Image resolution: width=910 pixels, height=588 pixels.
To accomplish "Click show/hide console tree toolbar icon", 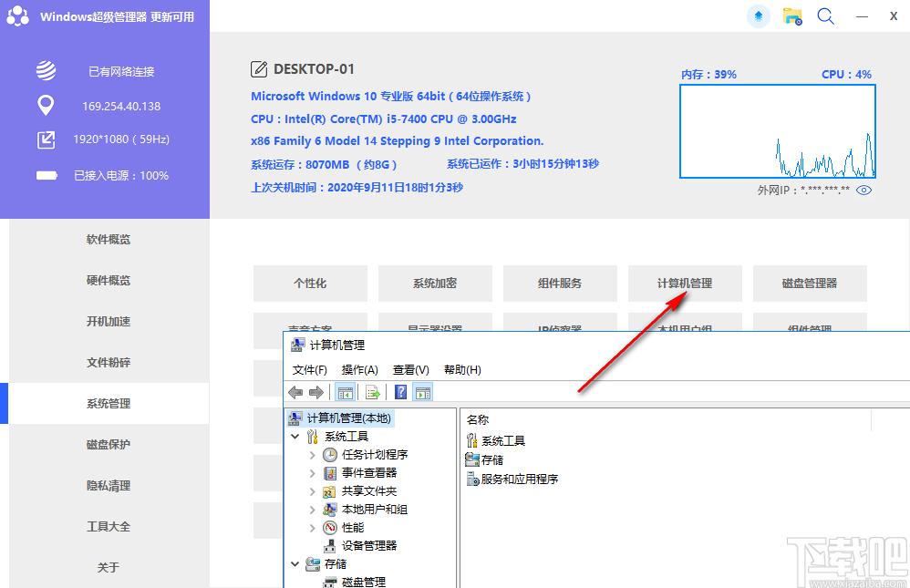I will (x=346, y=393).
